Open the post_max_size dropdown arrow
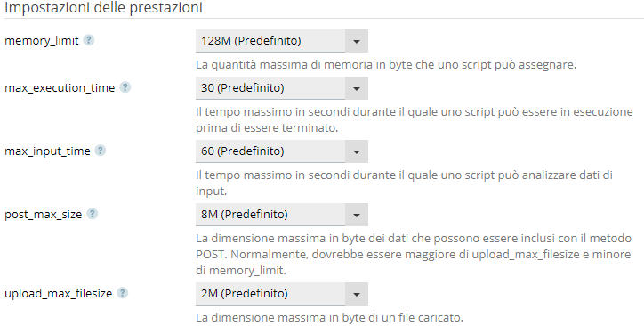The image size is (644, 326). [357, 215]
